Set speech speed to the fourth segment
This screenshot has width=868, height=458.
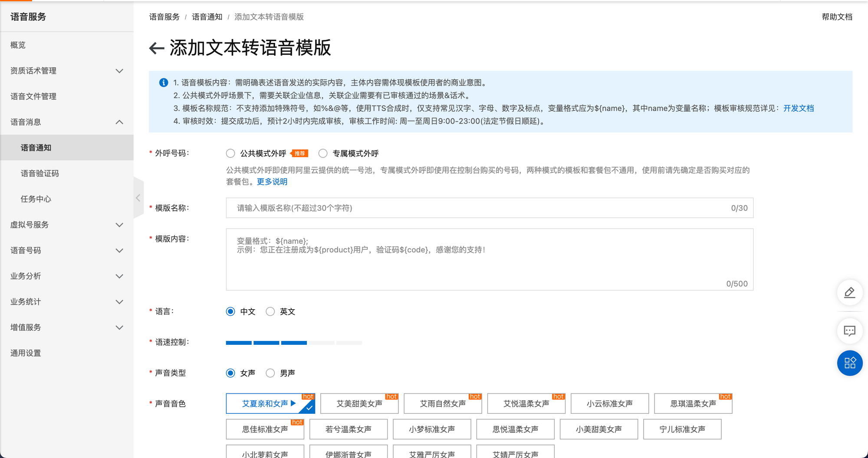click(322, 343)
